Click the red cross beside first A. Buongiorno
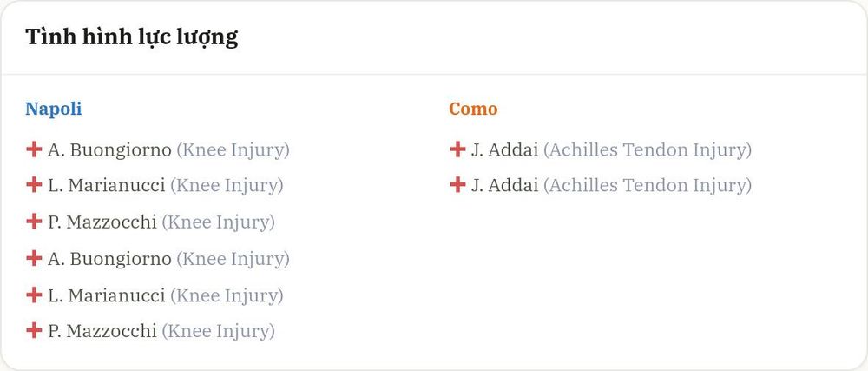Image resolution: width=868 pixels, height=371 pixels. [x=34, y=149]
